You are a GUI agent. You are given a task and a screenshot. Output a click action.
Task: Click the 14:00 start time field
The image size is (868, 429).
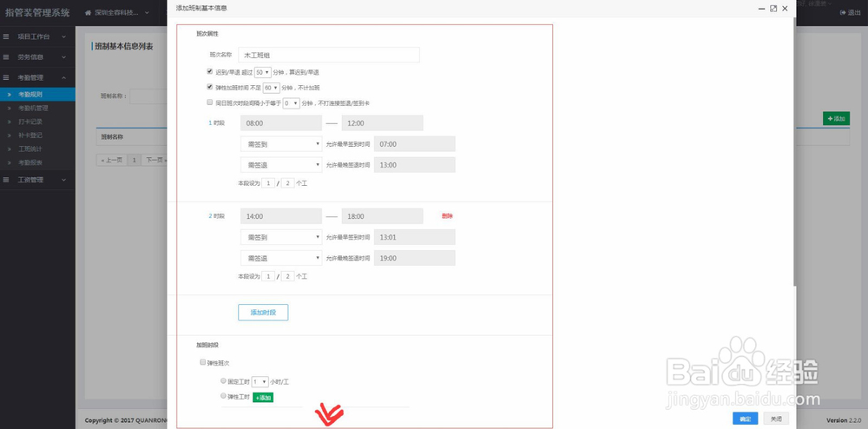[x=281, y=216]
